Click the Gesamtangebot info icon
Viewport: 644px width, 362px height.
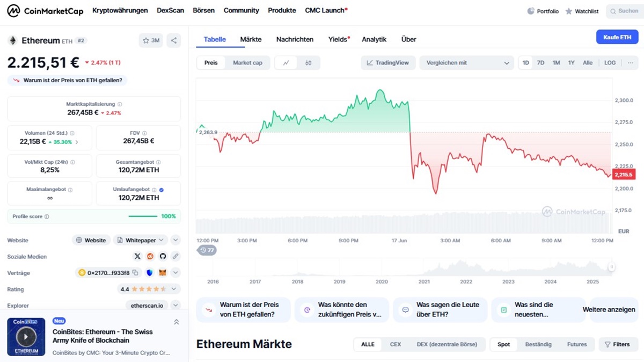click(x=158, y=162)
